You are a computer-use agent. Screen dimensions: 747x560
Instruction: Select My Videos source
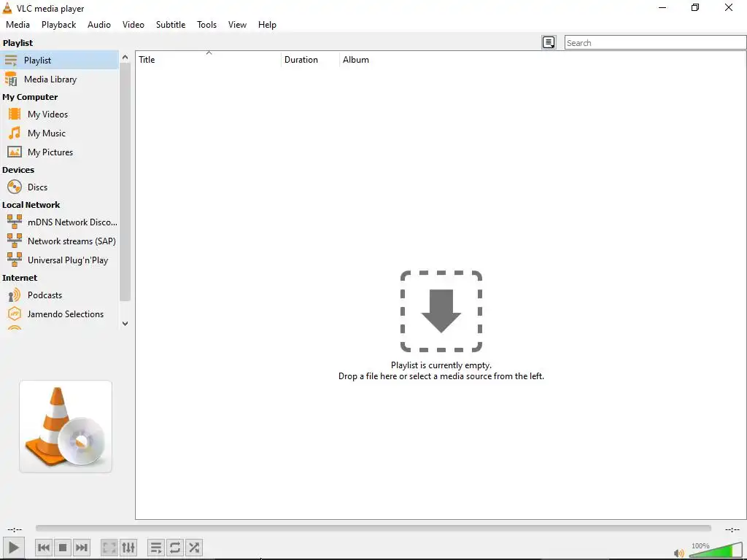pyautogui.click(x=59, y=114)
